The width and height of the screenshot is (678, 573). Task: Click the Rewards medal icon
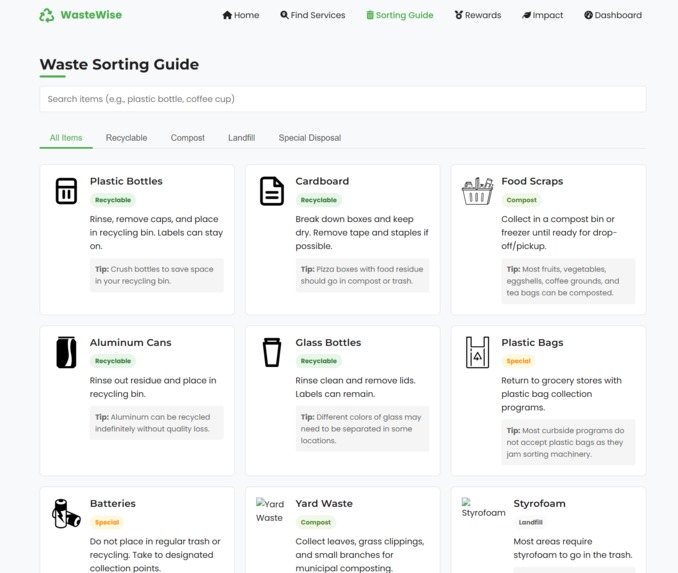point(459,15)
